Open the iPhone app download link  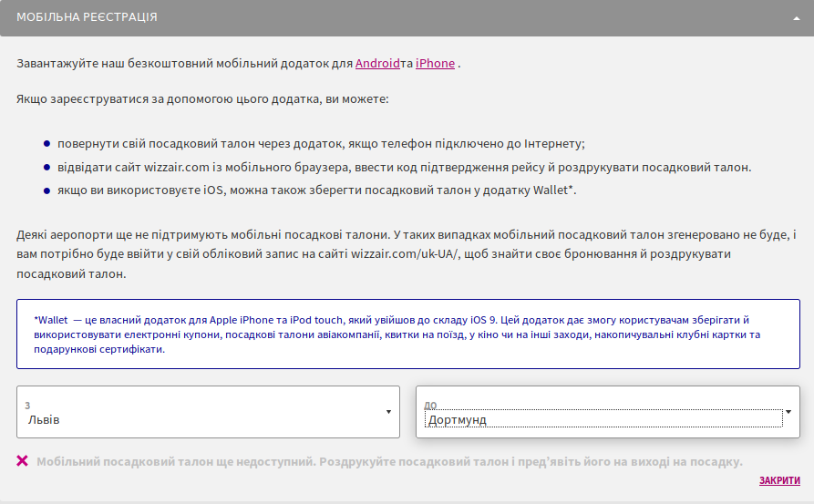[x=435, y=64]
